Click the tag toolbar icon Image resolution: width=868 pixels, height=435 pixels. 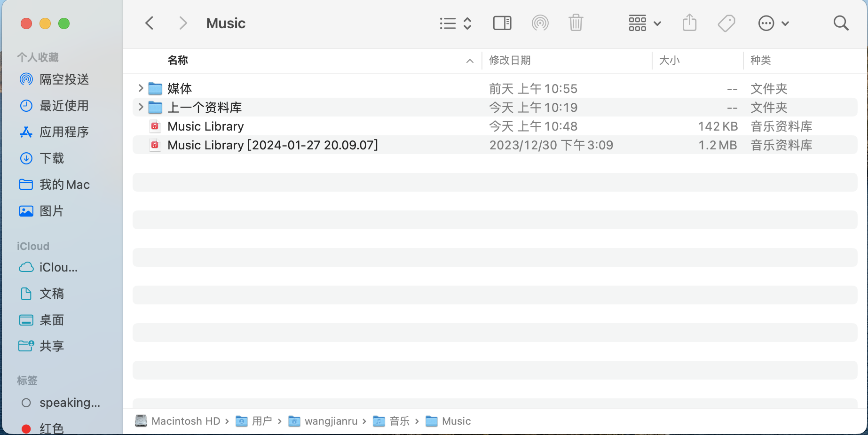pos(726,23)
